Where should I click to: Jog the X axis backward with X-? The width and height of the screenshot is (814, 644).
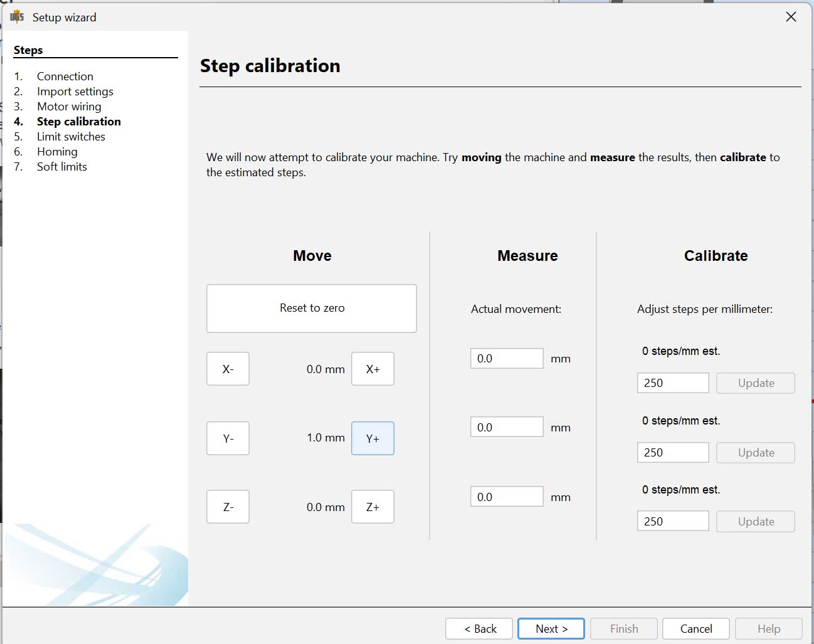pos(228,369)
